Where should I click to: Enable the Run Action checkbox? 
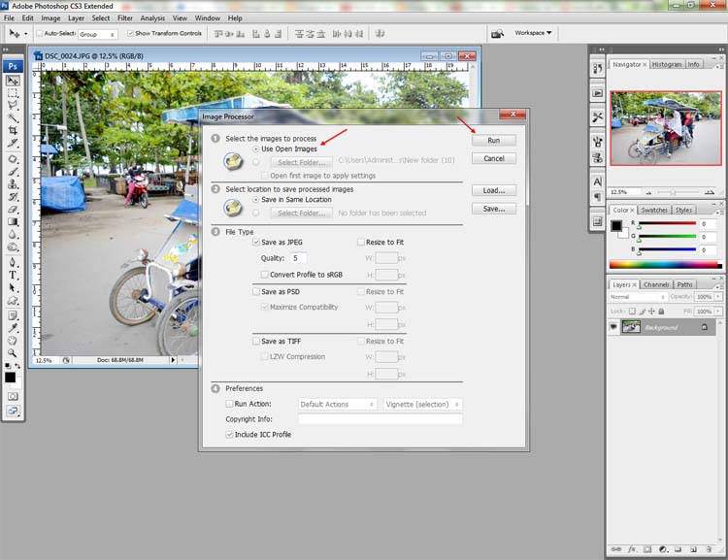229,404
